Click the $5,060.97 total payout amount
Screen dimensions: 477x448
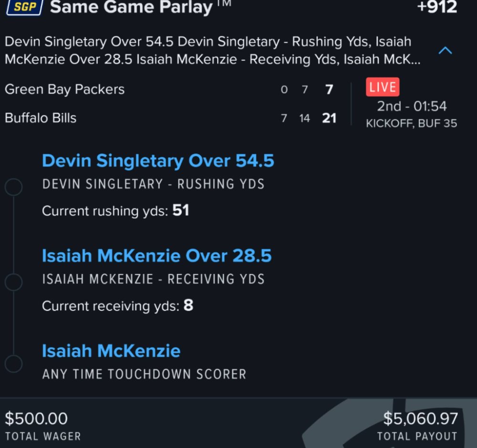click(420, 418)
